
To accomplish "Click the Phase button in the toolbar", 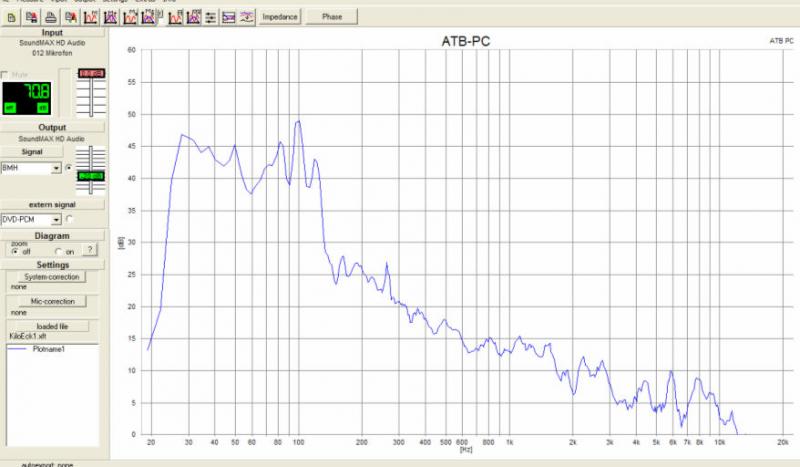I will tap(331, 17).
